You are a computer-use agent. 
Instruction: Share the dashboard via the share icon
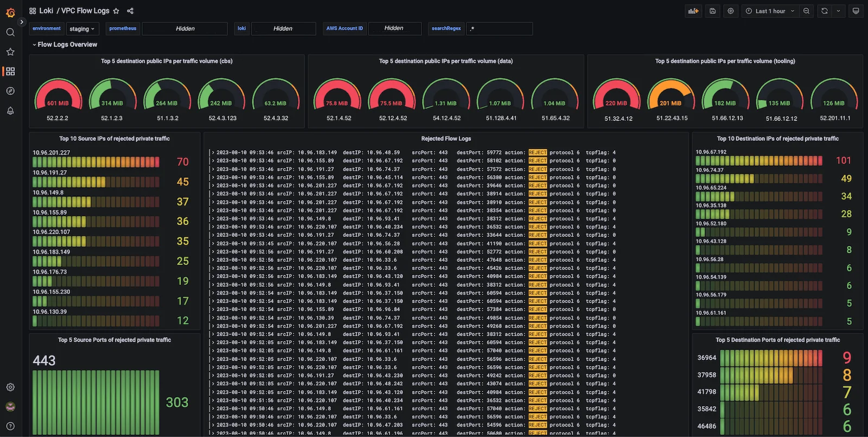coord(130,11)
